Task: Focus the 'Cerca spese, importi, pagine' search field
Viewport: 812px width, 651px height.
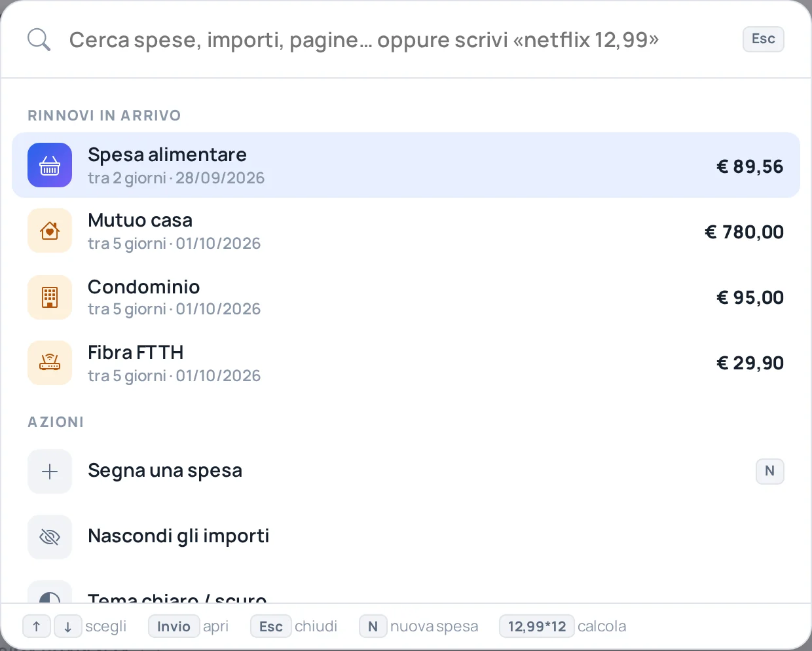Action: [363, 40]
